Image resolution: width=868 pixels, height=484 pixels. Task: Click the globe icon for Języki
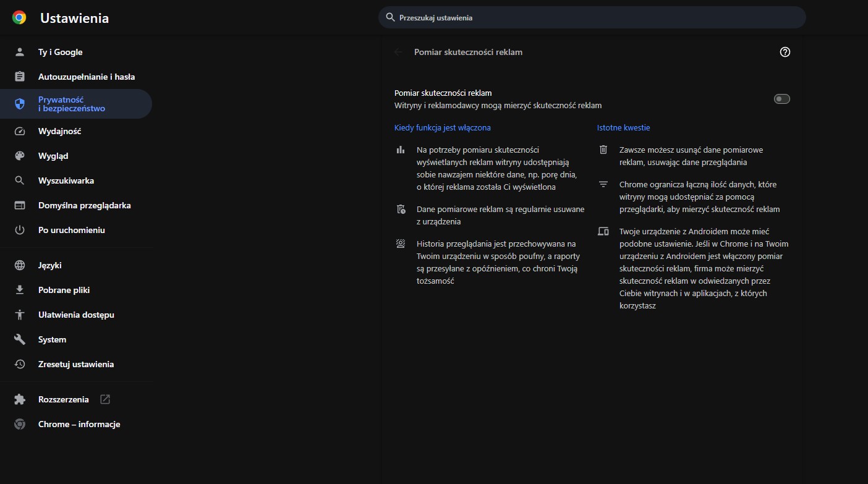20,266
